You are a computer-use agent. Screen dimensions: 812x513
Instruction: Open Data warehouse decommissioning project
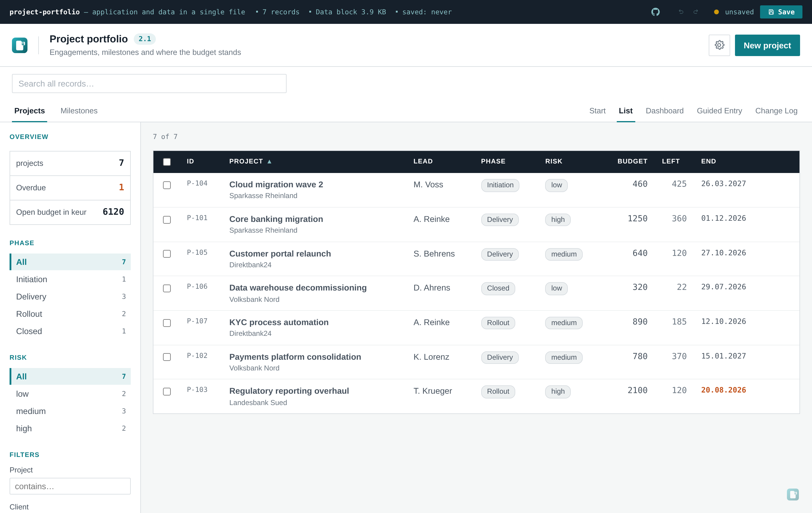(x=298, y=288)
